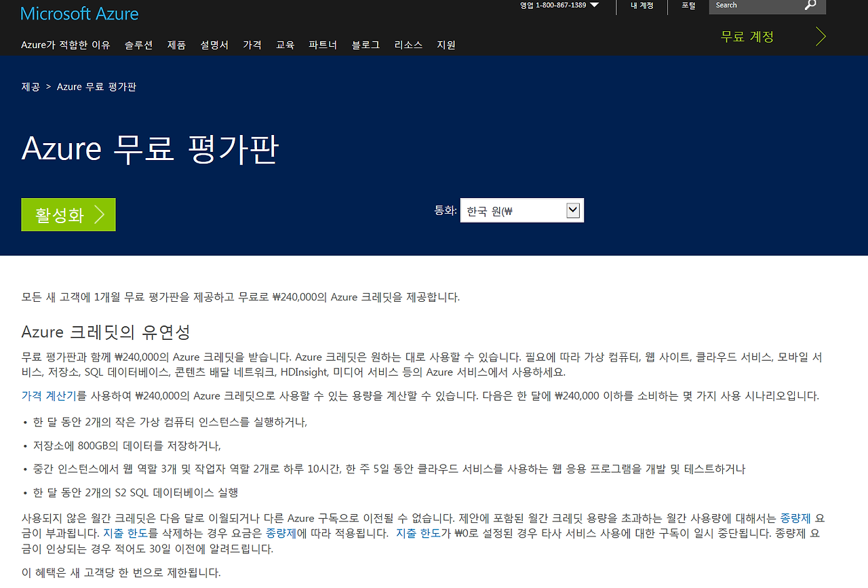Open the 종량제 link before 에 따라 적용됩니다

point(281,534)
